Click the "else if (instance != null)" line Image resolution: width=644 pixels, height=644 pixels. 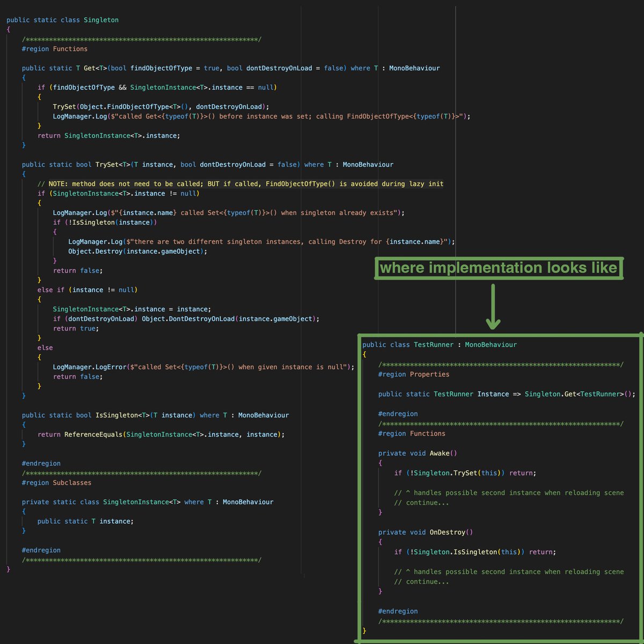(87, 290)
